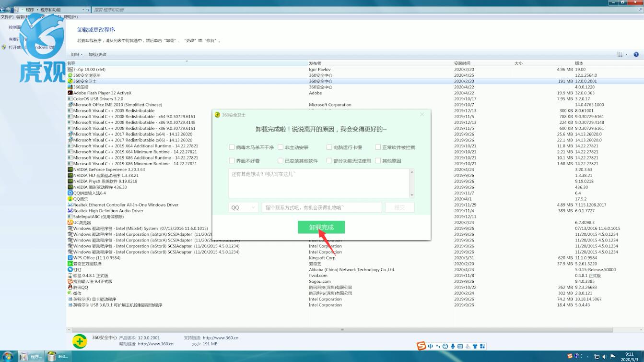The width and height of the screenshot is (644, 362).
Task: Close the 360安全卫士 uninstall dialog
Action: click(x=422, y=114)
